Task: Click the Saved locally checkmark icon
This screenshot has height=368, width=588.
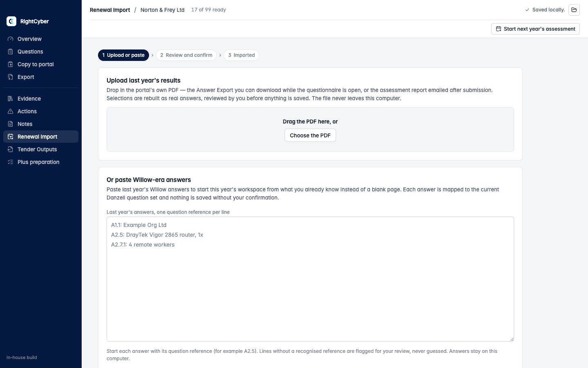Action: (x=527, y=10)
